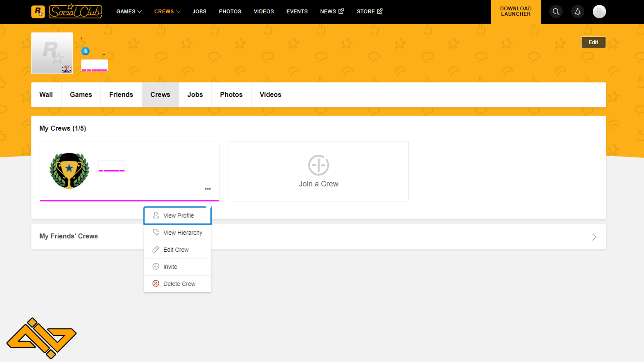Open the Rockstar Social Club logo home link
The height and width of the screenshot is (362, 644).
[67, 11]
